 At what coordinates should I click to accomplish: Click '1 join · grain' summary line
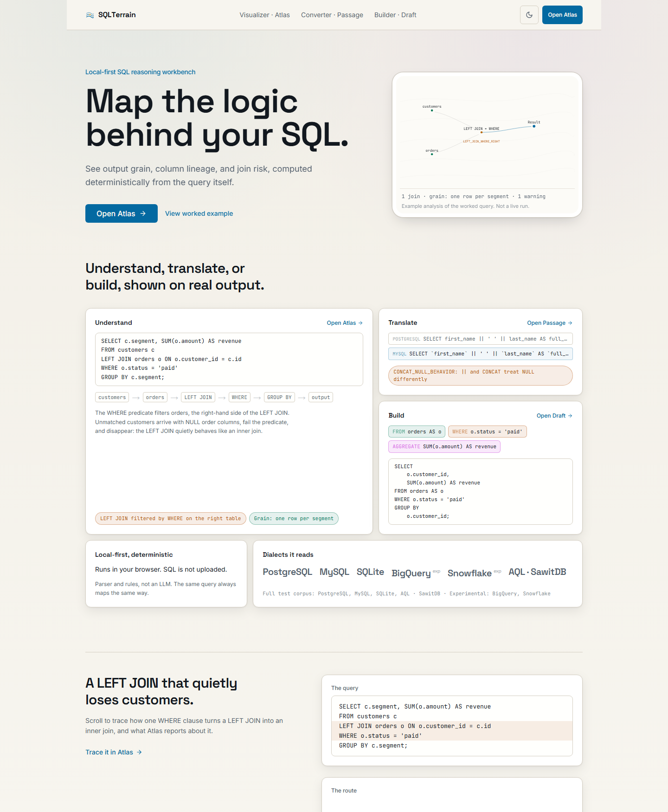pyautogui.click(x=473, y=196)
